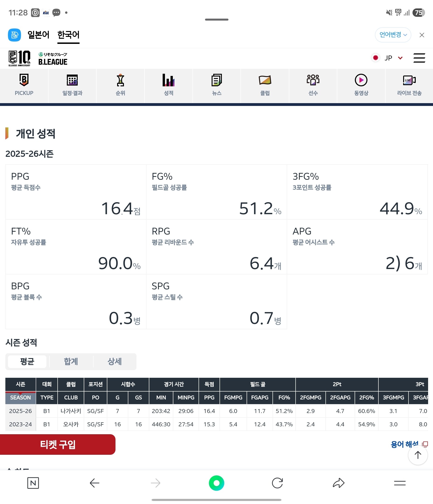Click the FT% 90.0% stat card
The width and height of the screenshot is (433, 504).
[76, 247]
